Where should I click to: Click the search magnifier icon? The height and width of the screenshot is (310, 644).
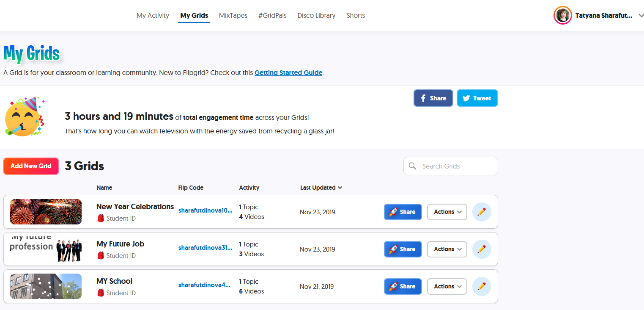click(413, 166)
